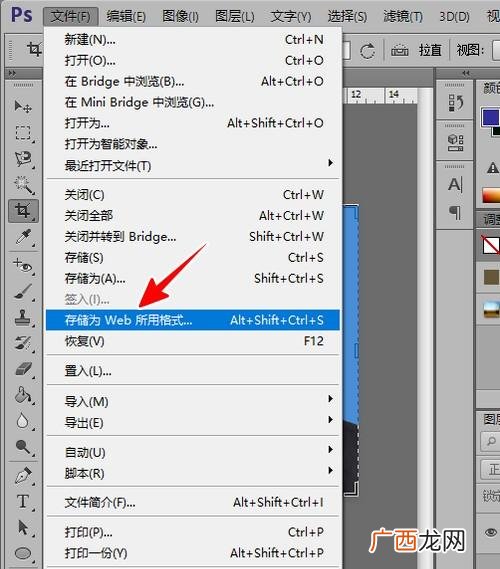Select the Brush tool
This screenshot has width=500, height=569.
[23, 291]
